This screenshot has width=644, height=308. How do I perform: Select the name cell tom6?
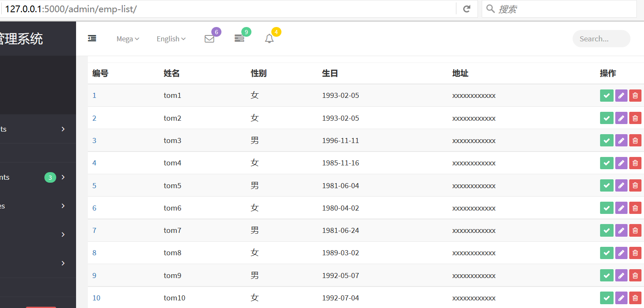coord(172,208)
